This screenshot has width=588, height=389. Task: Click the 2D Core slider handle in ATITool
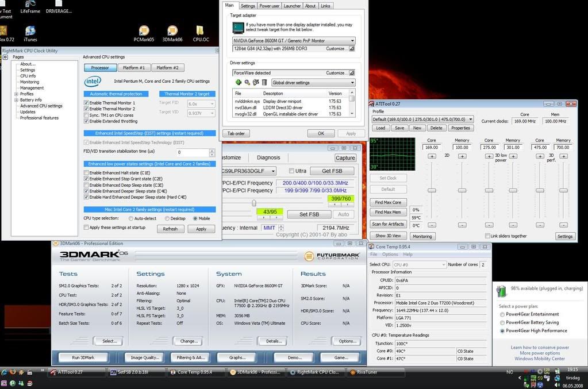(432, 190)
